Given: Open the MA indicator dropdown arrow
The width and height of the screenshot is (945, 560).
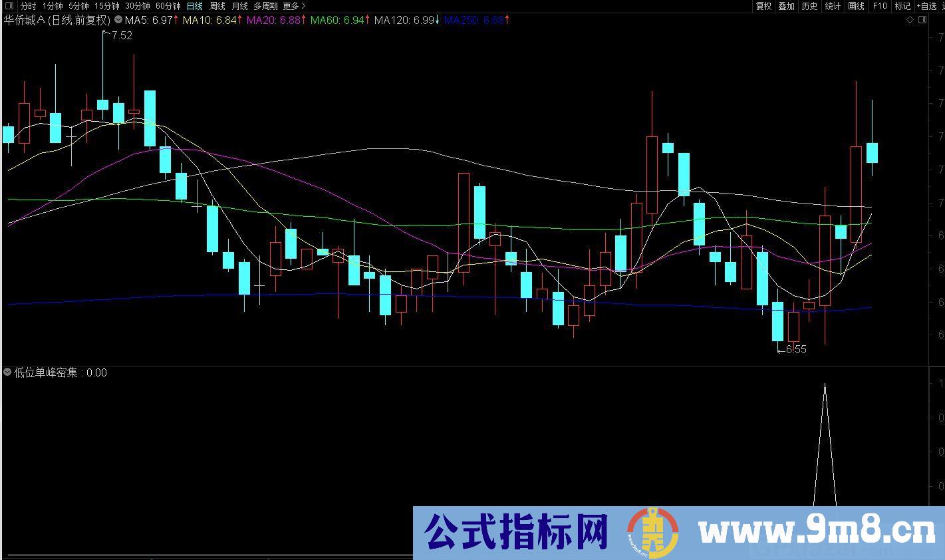Looking at the screenshot, I should click(x=118, y=20).
